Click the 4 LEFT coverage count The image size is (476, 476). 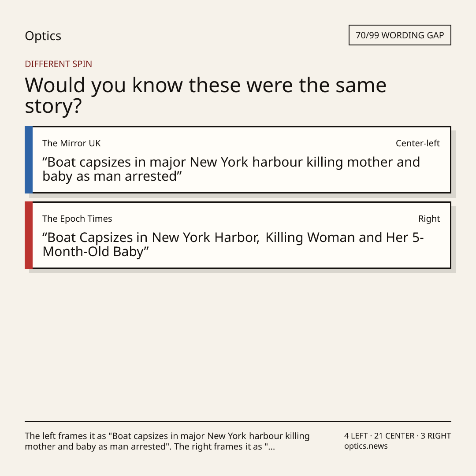tap(356, 436)
